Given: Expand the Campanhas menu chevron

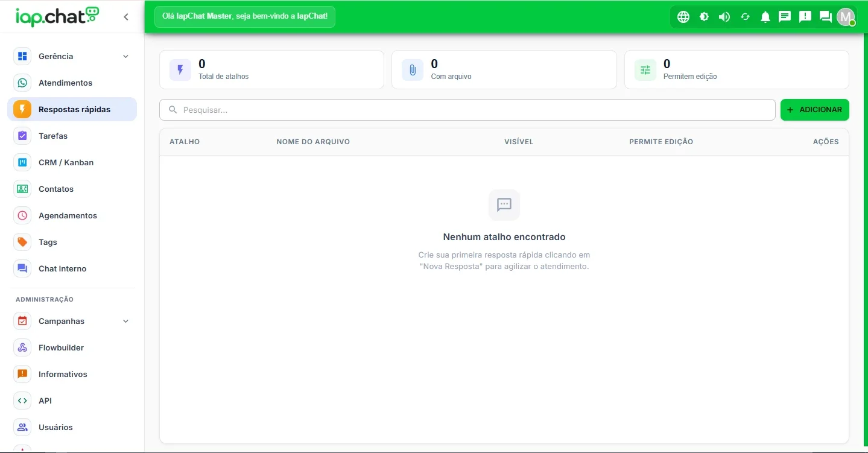Looking at the screenshot, I should click(x=125, y=321).
